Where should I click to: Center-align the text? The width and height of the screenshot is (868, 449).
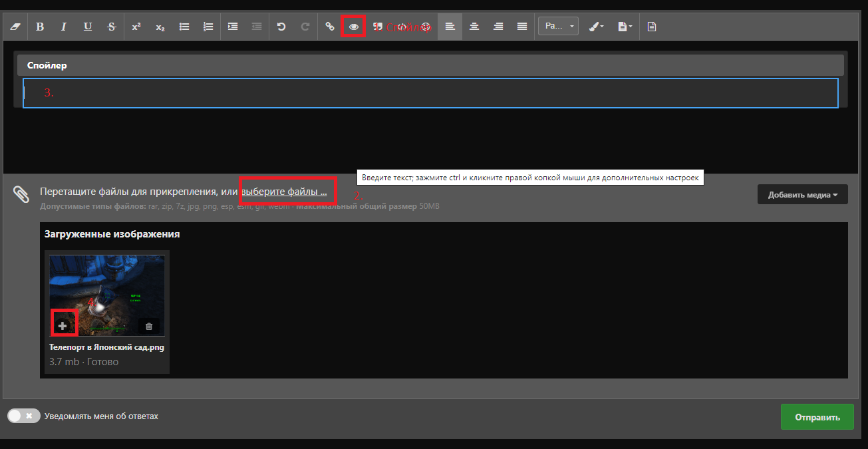tap(474, 27)
